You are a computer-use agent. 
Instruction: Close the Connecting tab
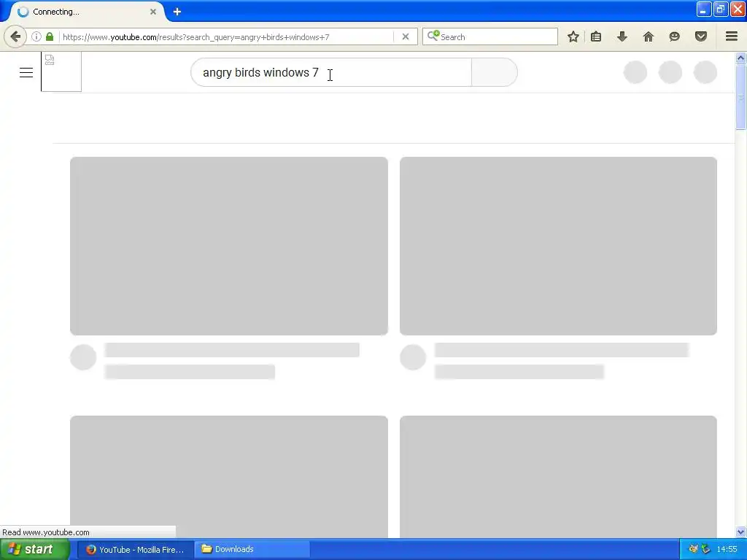click(153, 12)
